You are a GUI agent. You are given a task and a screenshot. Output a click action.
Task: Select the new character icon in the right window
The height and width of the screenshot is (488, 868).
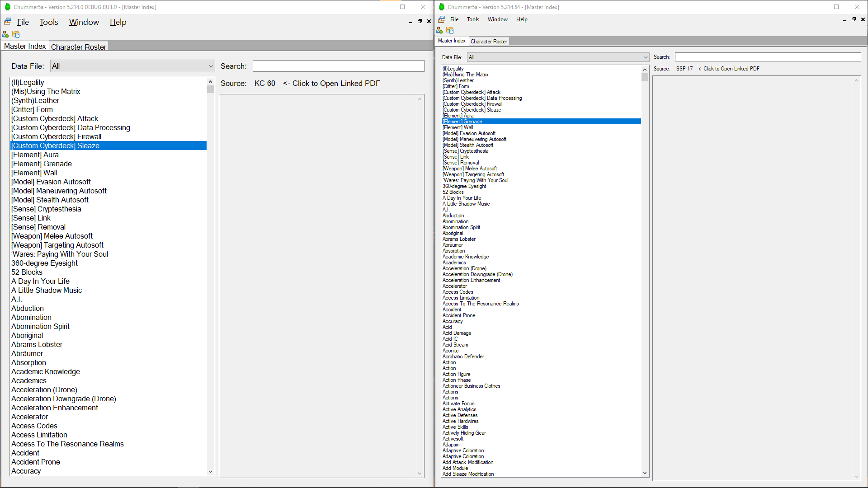(439, 30)
